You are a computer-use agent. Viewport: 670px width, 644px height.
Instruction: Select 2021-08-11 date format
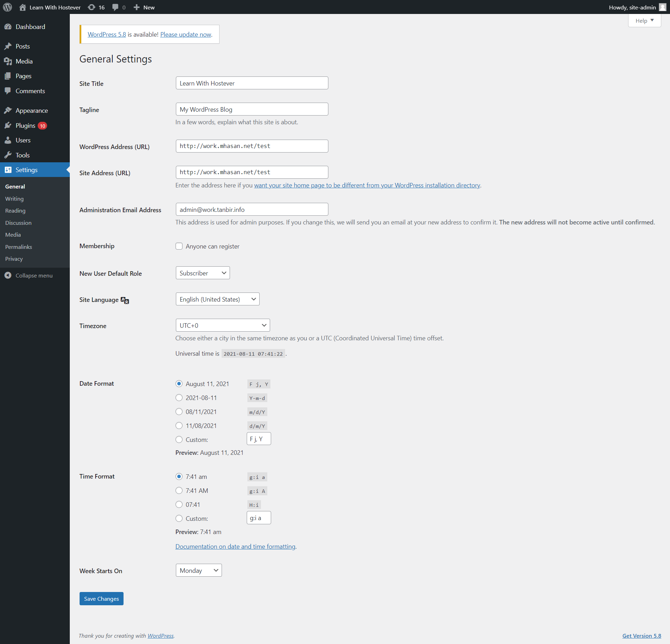(x=179, y=398)
